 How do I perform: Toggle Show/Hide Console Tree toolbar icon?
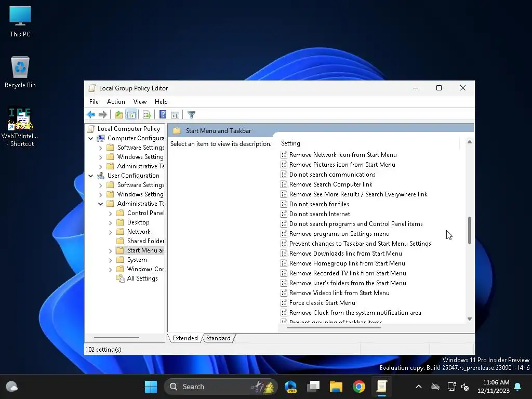131,115
